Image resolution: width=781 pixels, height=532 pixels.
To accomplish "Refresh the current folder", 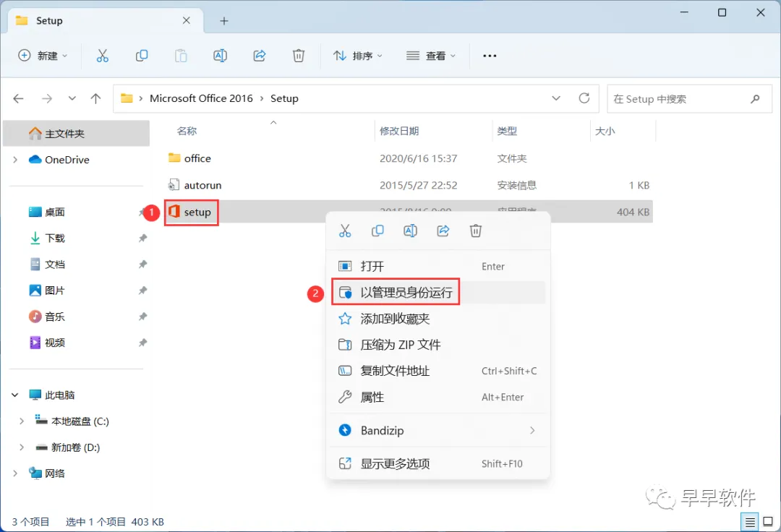I will tap(584, 98).
